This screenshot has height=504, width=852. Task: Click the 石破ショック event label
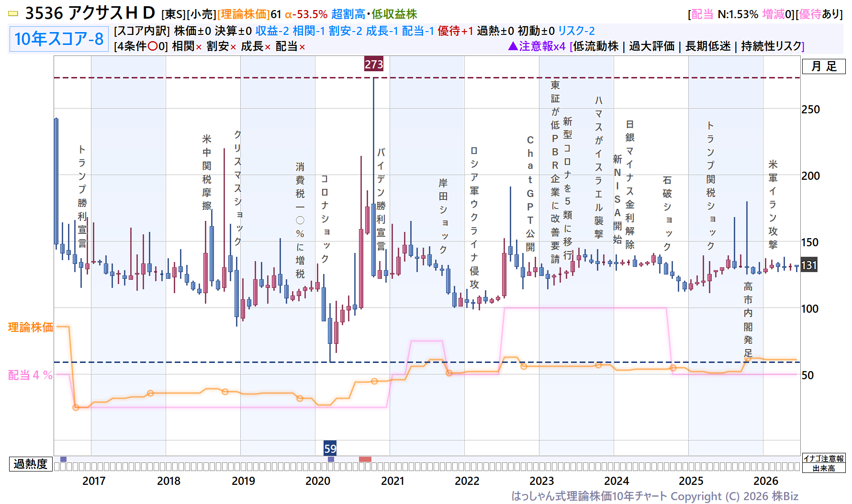click(x=667, y=214)
